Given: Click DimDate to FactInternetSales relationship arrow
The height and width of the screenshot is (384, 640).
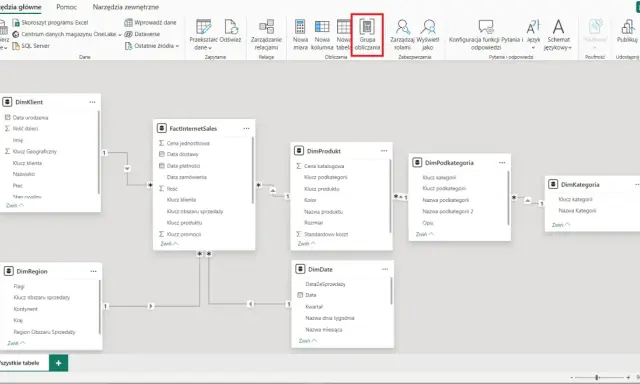Looking at the screenshot, I should pos(251,304).
